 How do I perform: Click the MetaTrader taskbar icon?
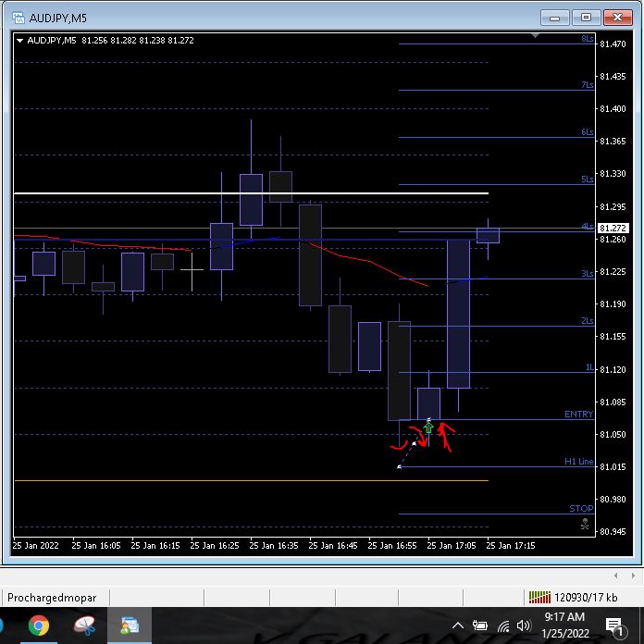coord(130,625)
